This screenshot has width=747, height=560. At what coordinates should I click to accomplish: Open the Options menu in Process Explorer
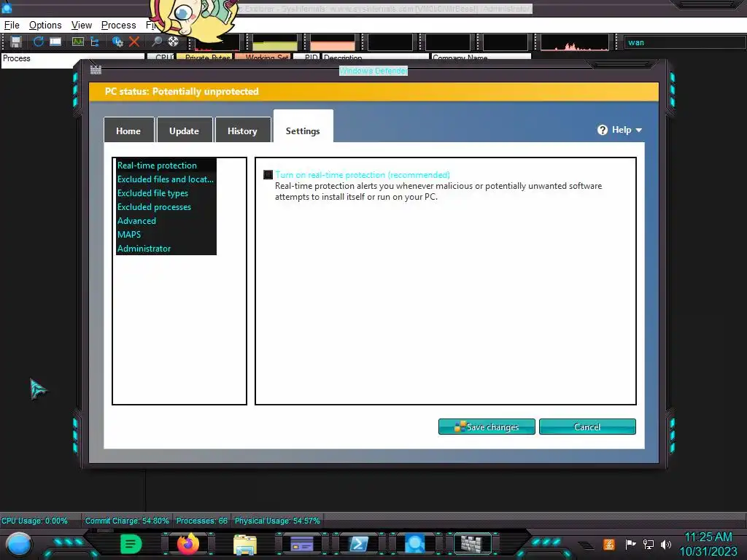coord(45,26)
